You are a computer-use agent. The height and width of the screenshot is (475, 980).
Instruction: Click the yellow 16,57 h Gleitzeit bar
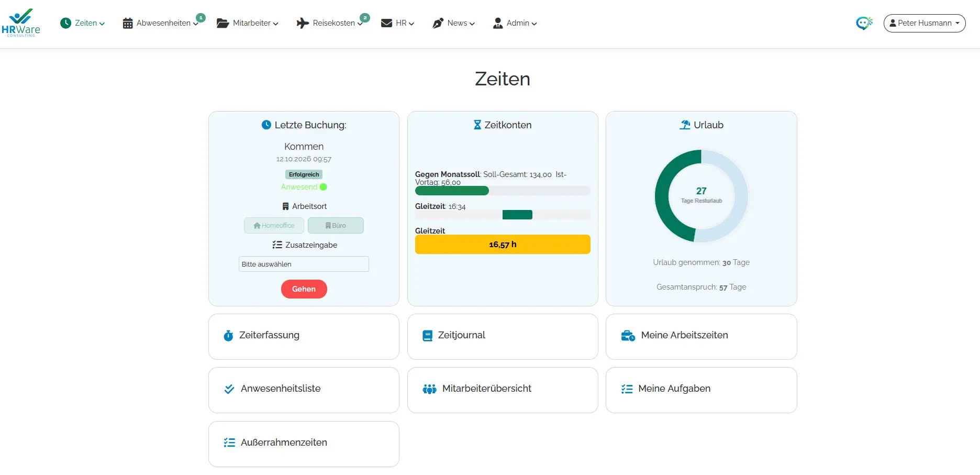click(x=503, y=245)
